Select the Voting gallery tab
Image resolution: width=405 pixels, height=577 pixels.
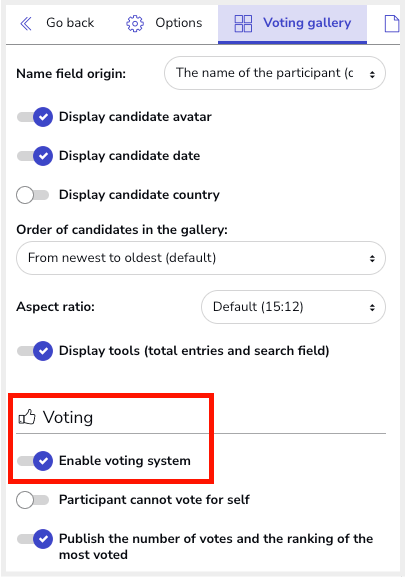pos(292,24)
